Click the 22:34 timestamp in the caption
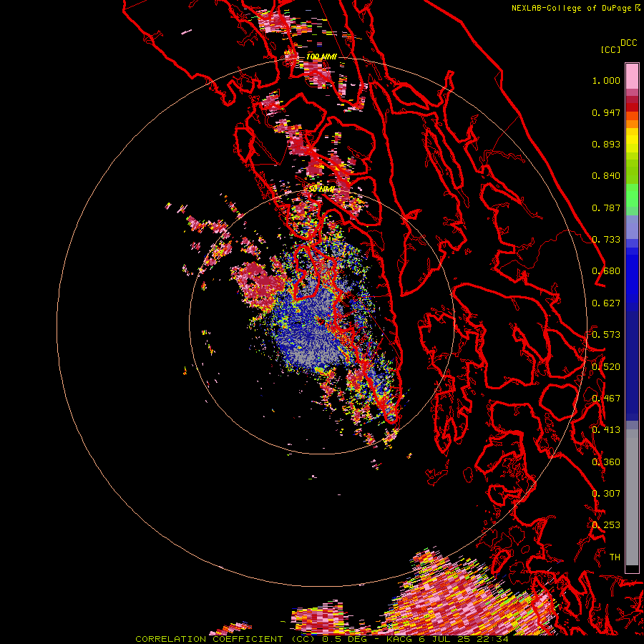 (x=492, y=639)
